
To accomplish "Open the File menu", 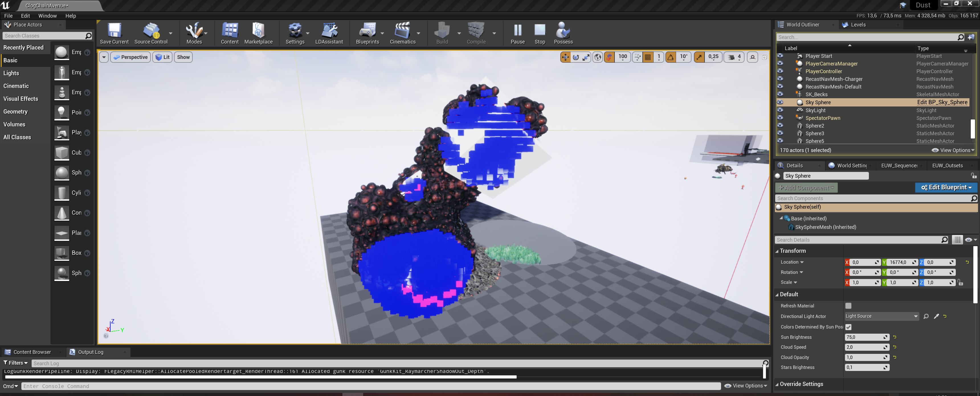I will tap(8, 16).
